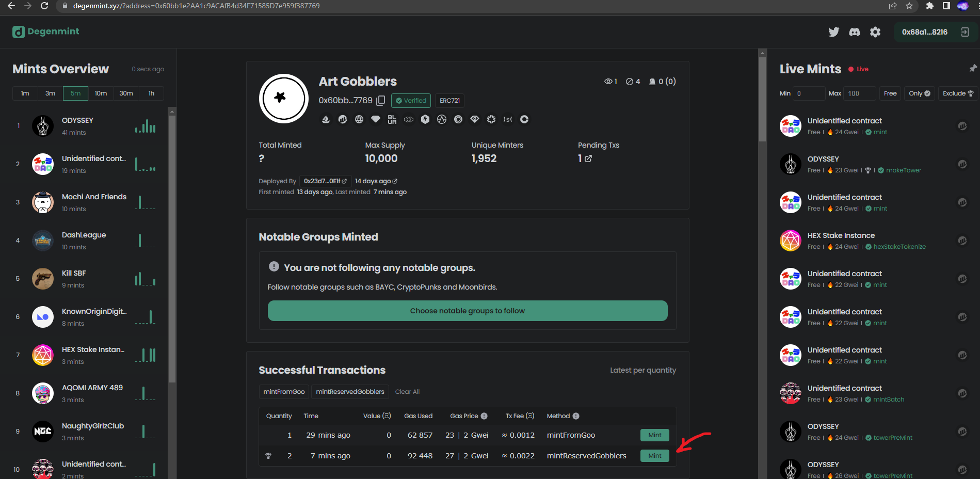Toggle the Only verified filter
Screen dimensions: 980x479
[x=919, y=93]
